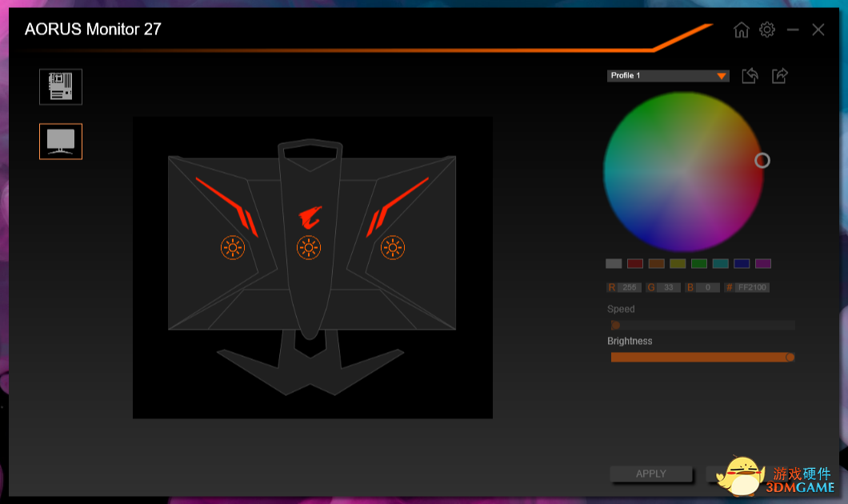
Task: Pick the red preset color swatch
Action: coord(635,264)
